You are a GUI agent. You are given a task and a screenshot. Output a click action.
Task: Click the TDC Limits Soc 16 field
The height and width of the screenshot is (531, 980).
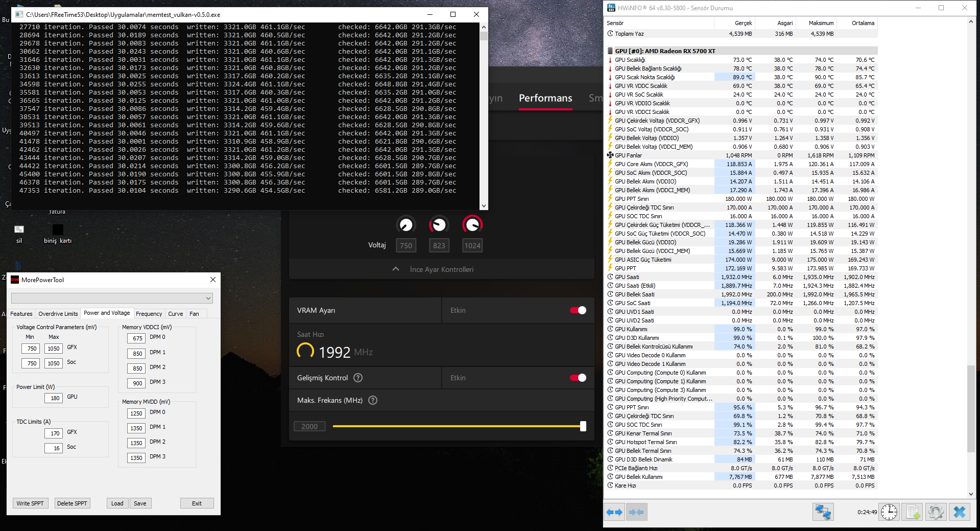[54, 448]
